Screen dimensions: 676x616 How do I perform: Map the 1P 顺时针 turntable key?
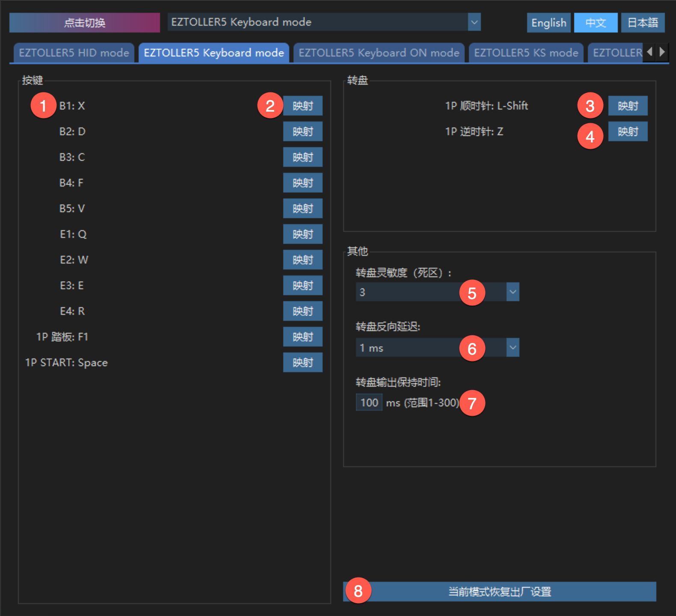click(x=628, y=106)
